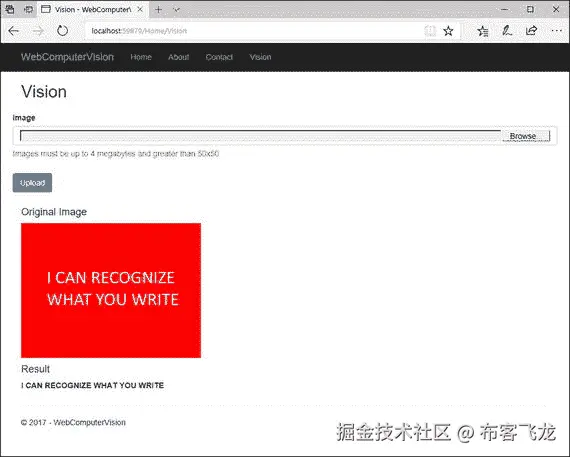Open the favorites hub icon
The image size is (570, 457).
(x=483, y=31)
